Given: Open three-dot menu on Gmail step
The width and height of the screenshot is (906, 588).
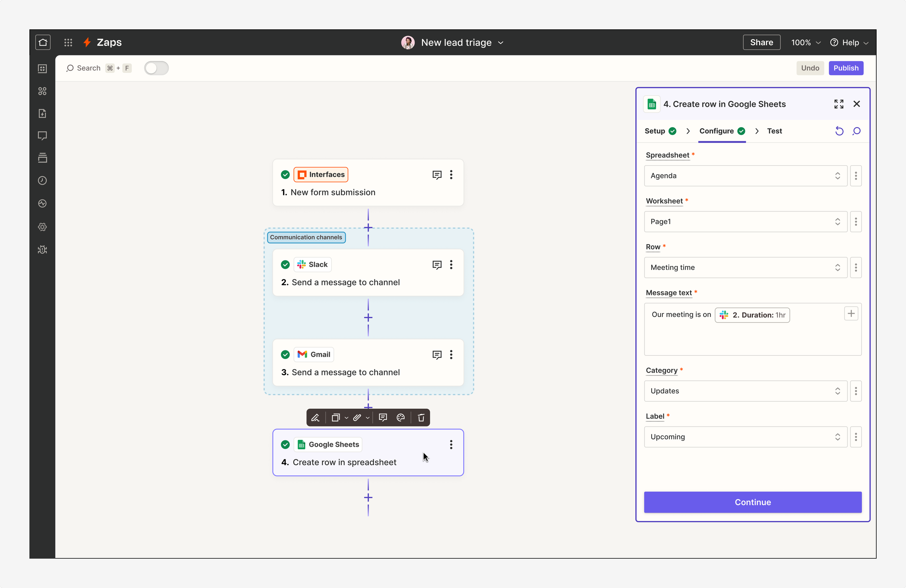Looking at the screenshot, I should 451,354.
